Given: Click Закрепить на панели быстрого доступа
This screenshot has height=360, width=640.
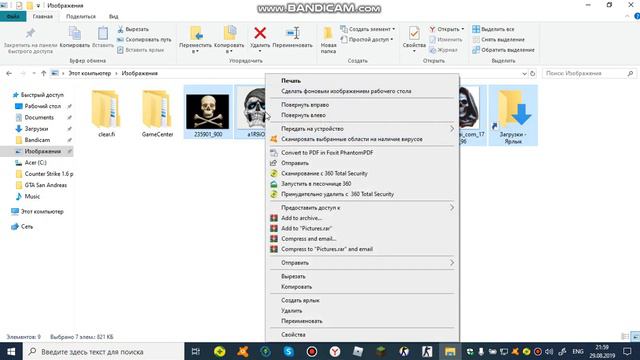Looking at the screenshot, I should (30, 40).
